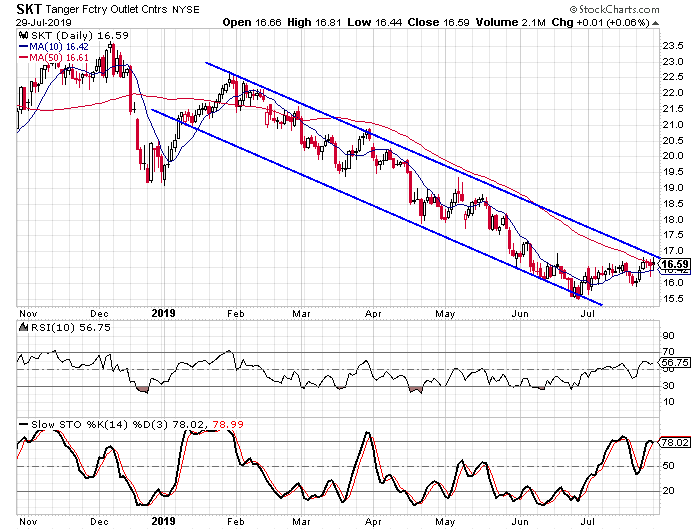Image resolution: width=700 pixels, height=530 pixels.
Task: Click the MA(10) 16.42 legend entry
Action: pos(54,47)
